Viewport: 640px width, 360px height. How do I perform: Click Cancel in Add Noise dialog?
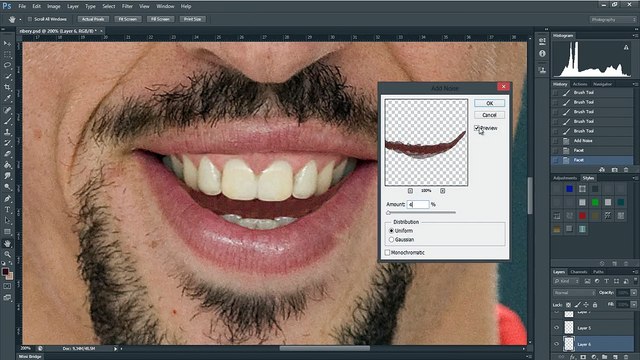[489, 115]
